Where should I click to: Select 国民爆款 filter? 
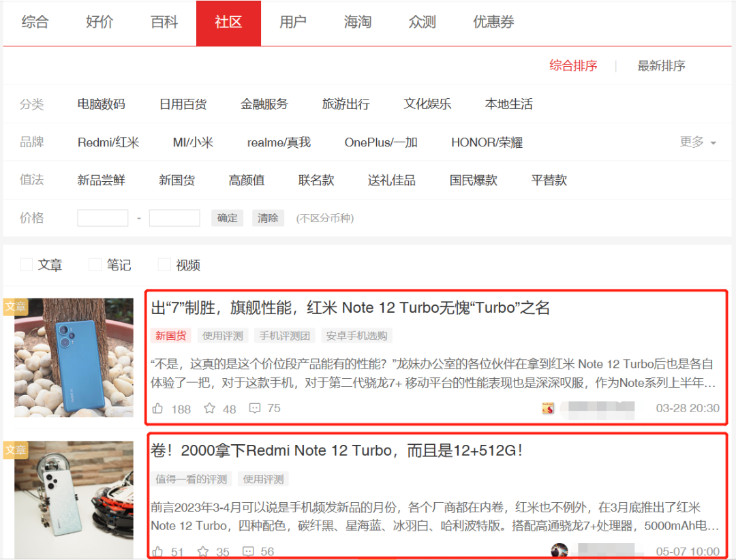[473, 181]
